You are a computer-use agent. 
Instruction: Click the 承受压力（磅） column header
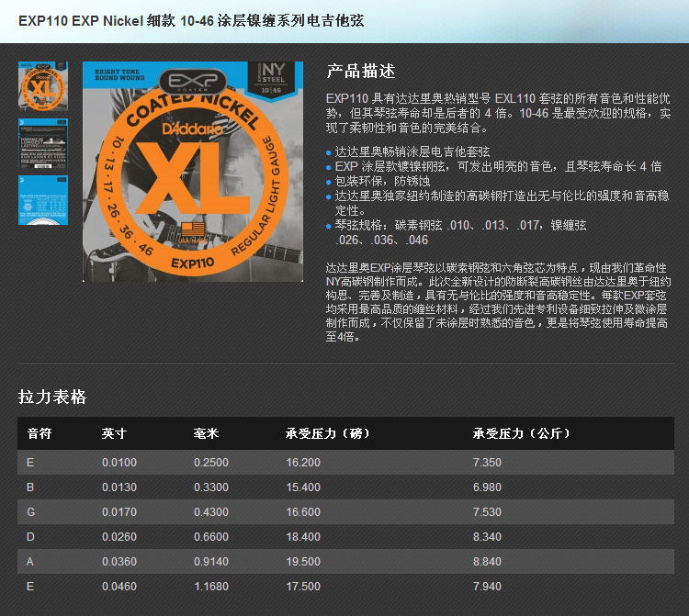tap(328, 434)
